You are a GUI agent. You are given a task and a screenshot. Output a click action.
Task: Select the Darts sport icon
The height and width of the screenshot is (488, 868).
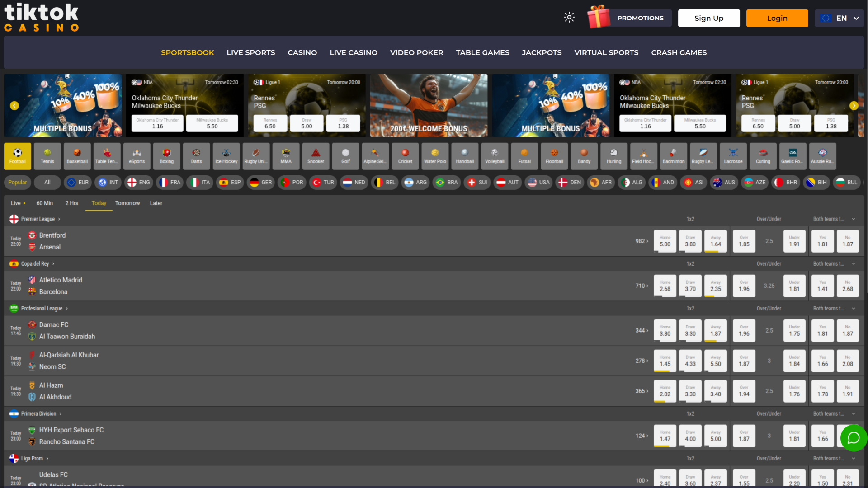click(x=196, y=156)
